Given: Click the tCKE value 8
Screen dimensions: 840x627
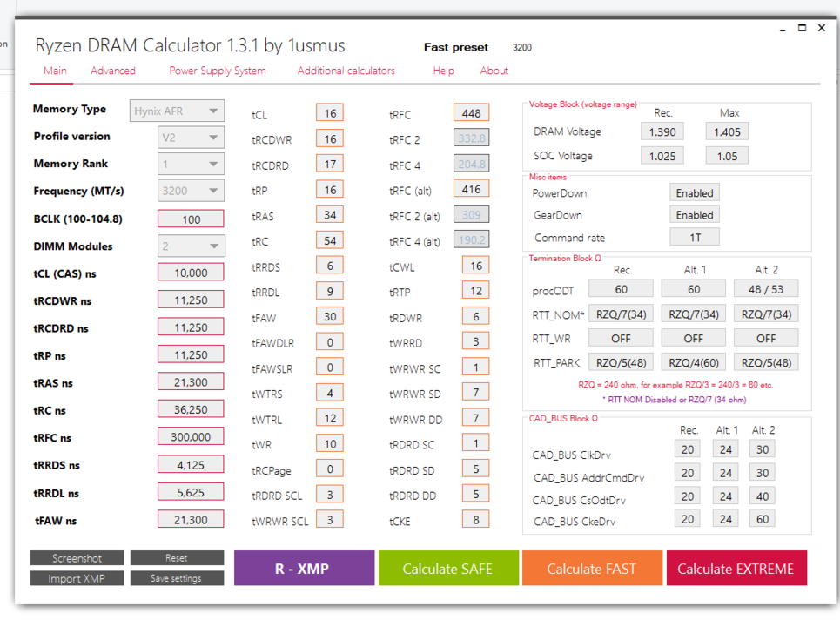Looking at the screenshot, I should pyautogui.click(x=476, y=519).
